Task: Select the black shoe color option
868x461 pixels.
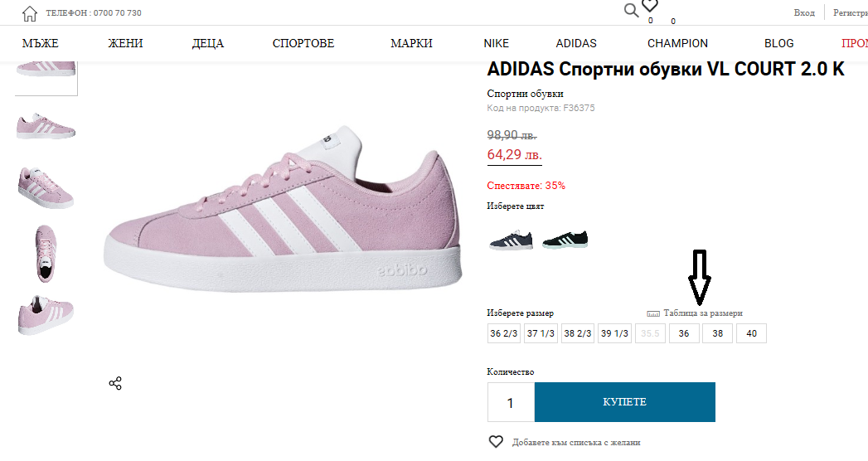Action: point(565,240)
